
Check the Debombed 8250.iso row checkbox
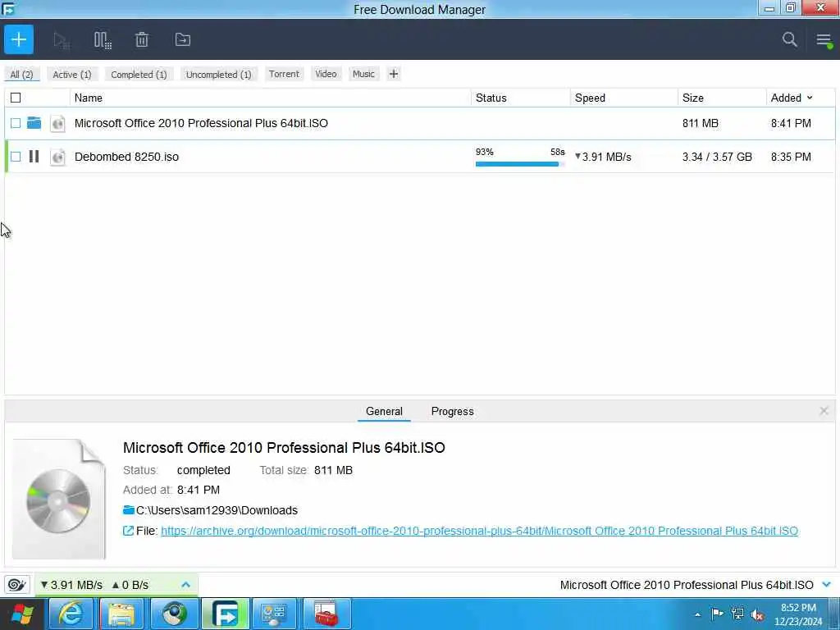(16, 157)
